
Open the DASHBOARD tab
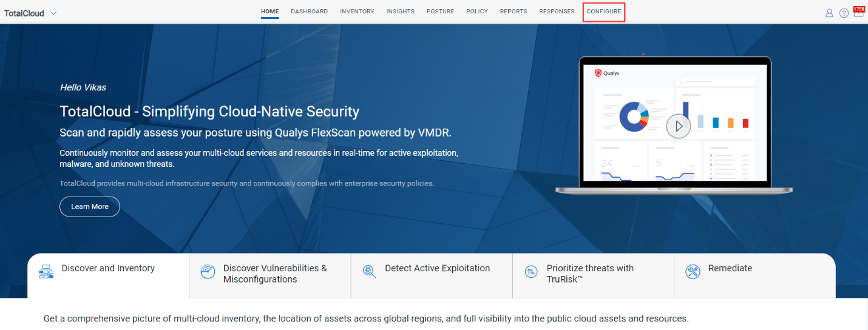pos(309,12)
